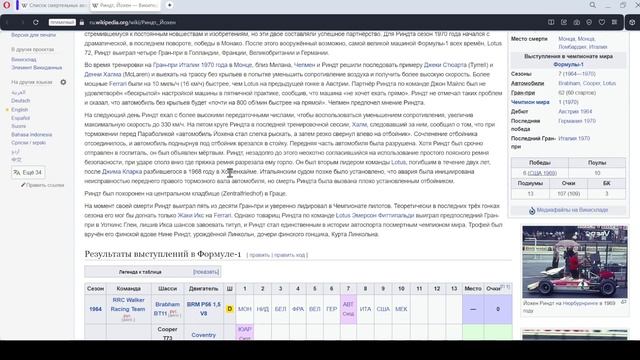
Task: Switch article to English
Action: [x=19, y=110]
